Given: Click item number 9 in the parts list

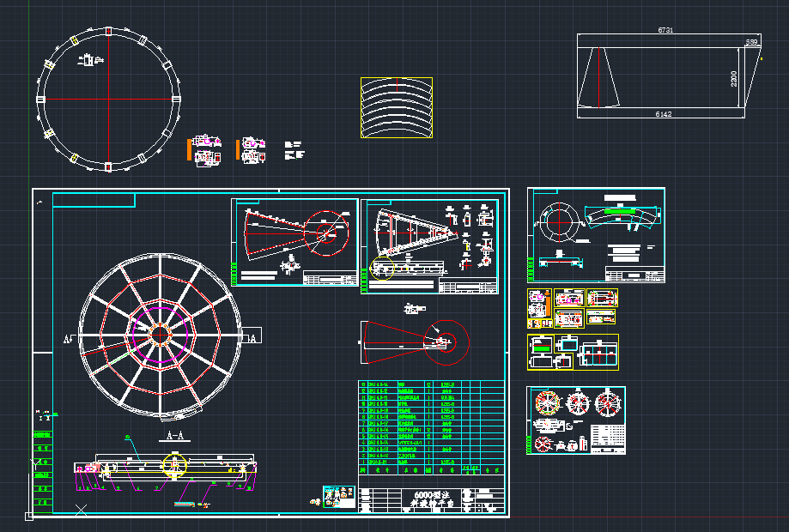Looking at the screenshot, I should coord(363,410).
